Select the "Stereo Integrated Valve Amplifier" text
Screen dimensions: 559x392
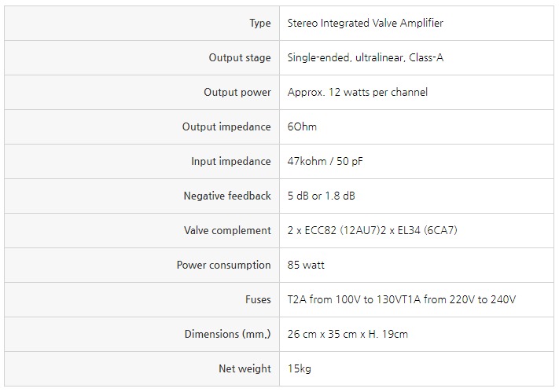(x=365, y=24)
